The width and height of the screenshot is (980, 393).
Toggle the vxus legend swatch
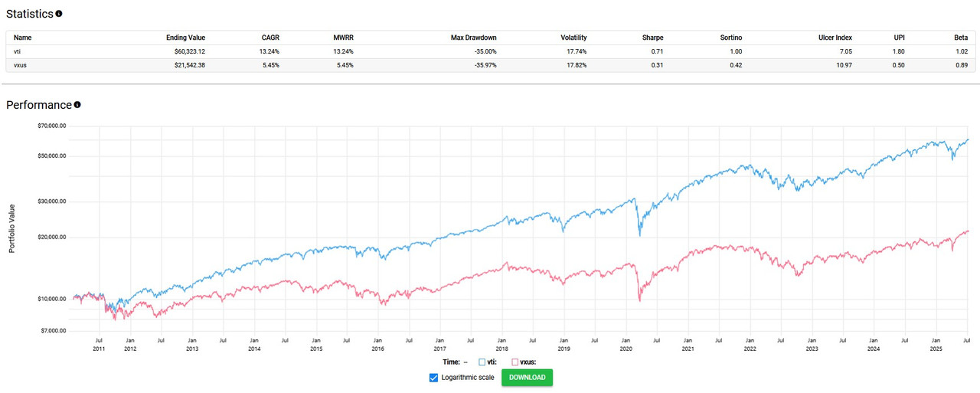514,362
